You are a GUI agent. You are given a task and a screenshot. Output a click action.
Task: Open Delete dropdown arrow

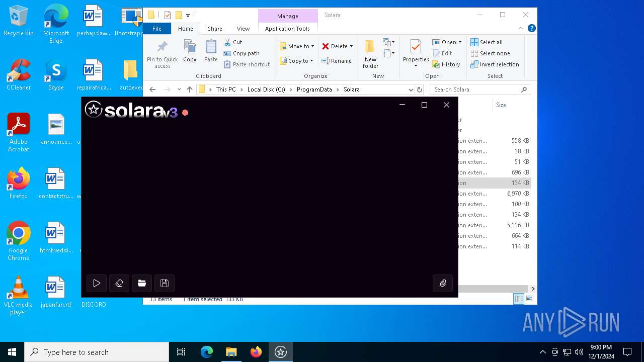(351, 46)
